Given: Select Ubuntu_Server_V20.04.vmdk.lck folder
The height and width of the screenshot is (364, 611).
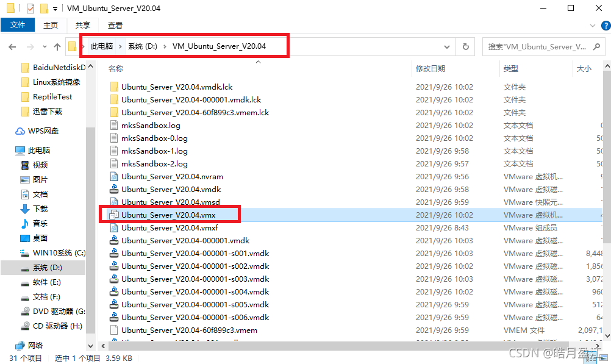Looking at the screenshot, I should point(171,87).
